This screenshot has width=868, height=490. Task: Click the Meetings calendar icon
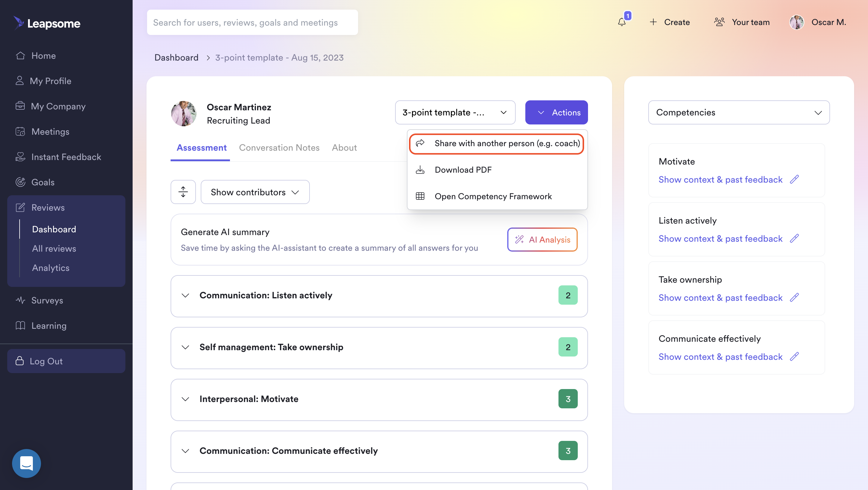(20, 131)
